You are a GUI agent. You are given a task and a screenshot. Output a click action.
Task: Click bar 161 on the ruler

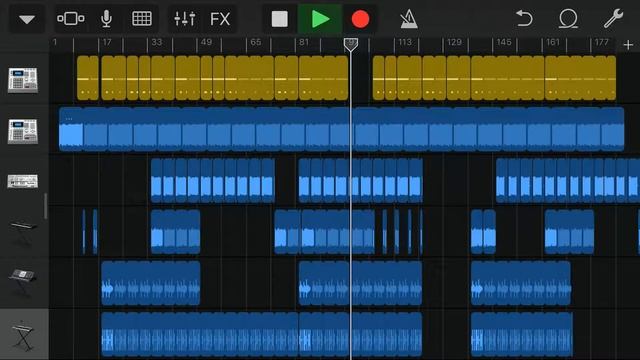(x=553, y=42)
